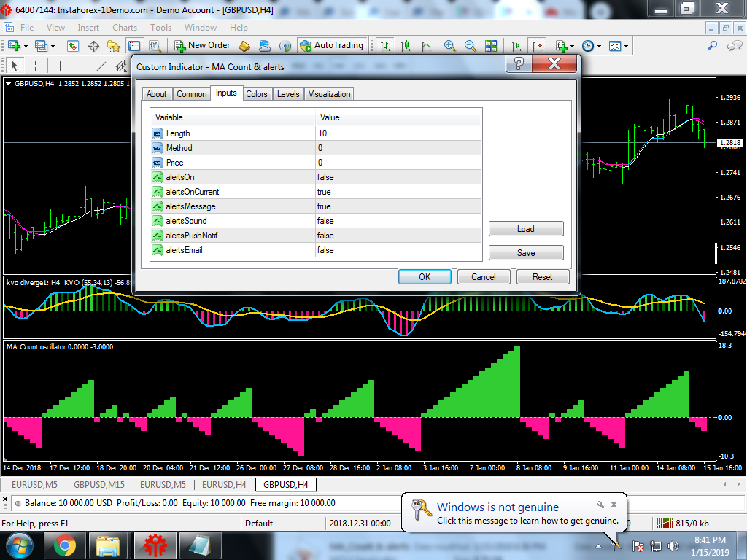Click the chart tabs scroll-left arrow
Image resolution: width=747 pixels, height=560 pixels.
(x=724, y=484)
